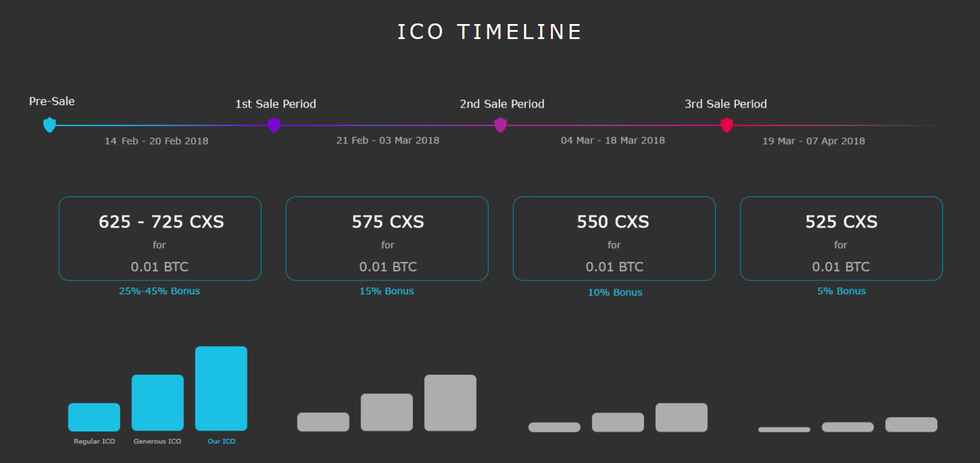Select the 525 CXS price card
This screenshot has width=980, height=463.
(841, 238)
